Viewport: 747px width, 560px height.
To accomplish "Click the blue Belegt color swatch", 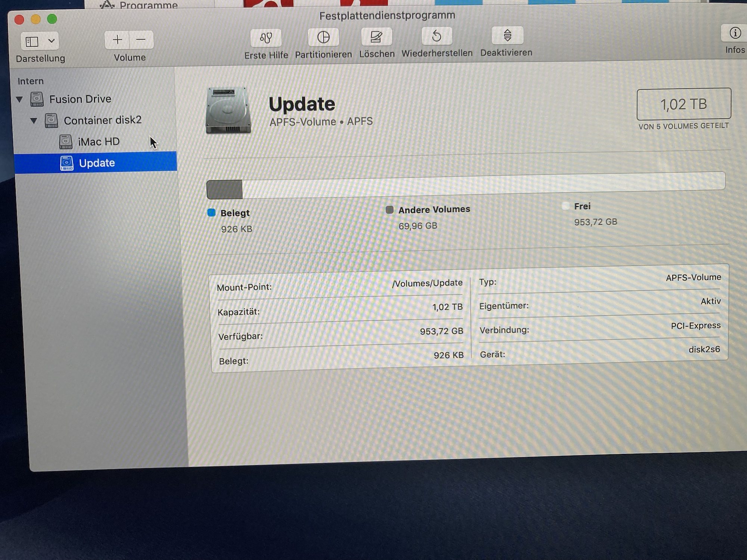I will pos(211,213).
